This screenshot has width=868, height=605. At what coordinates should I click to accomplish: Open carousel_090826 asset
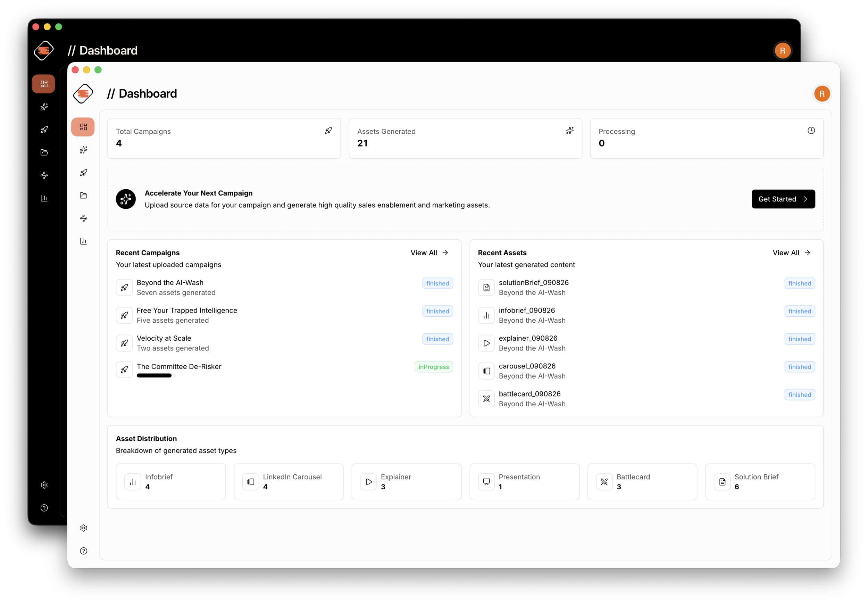pyautogui.click(x=646, y=371)
